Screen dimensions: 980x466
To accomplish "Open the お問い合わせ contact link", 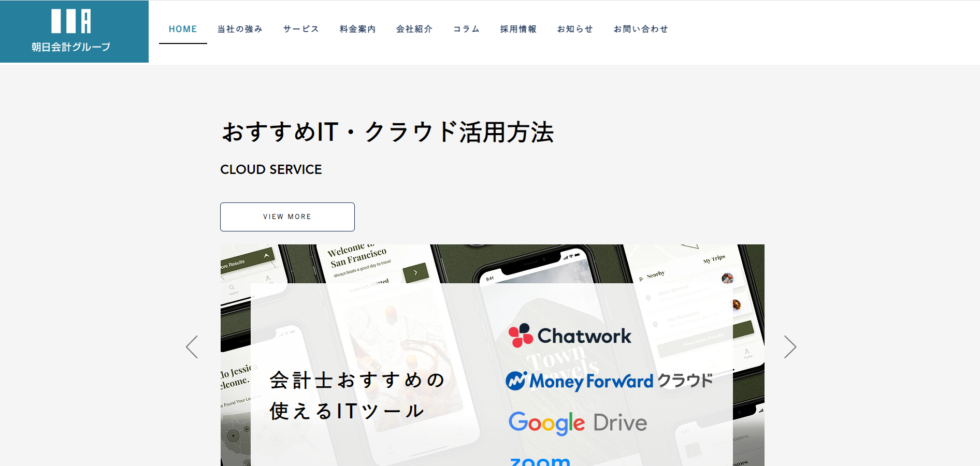I will pyautogui.click(x=641, y=29).
